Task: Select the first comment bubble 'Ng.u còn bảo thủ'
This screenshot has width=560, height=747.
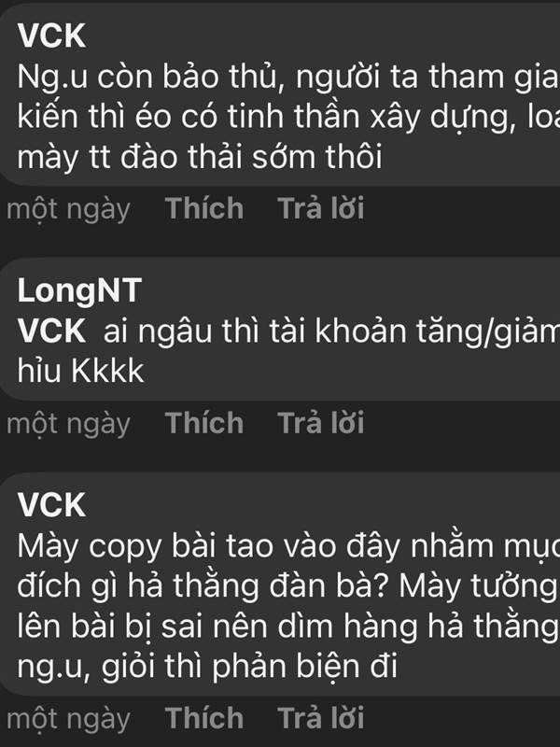Action: point(280,94)
